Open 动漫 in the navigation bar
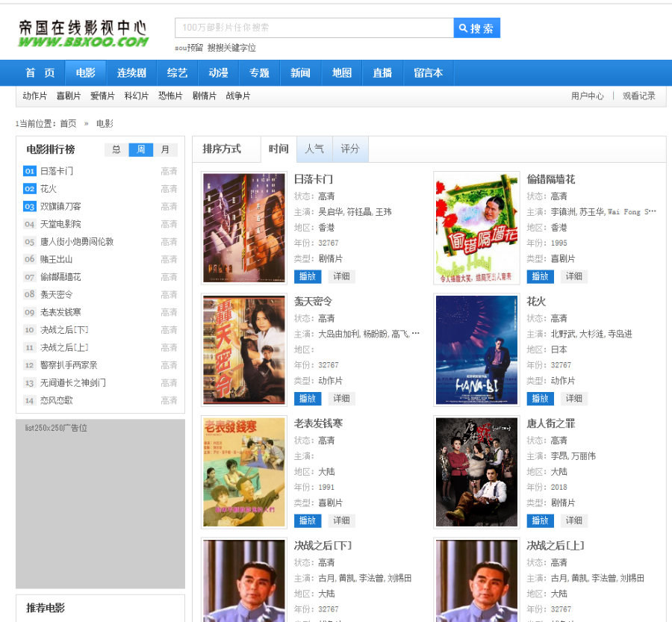 [x=218, y=73]
